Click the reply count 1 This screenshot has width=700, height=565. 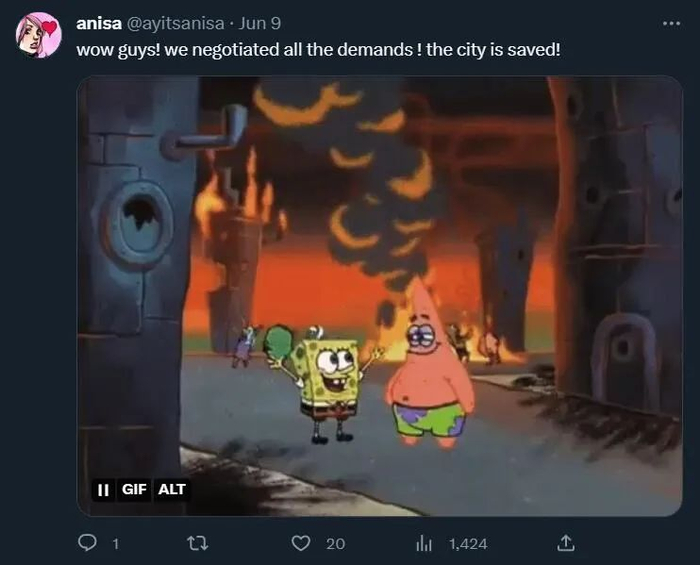tap(116, 544)
